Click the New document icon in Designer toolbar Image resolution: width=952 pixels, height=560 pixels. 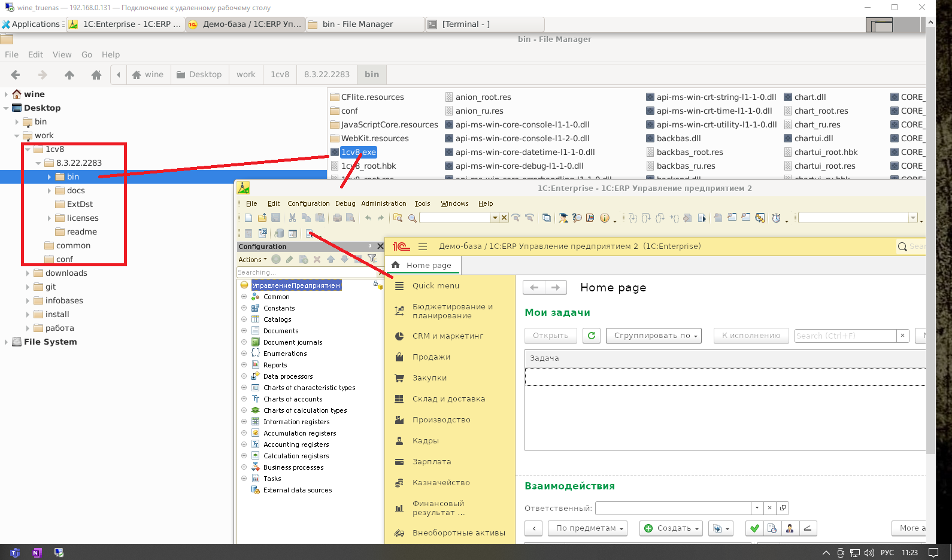click(x=248, y=218)
